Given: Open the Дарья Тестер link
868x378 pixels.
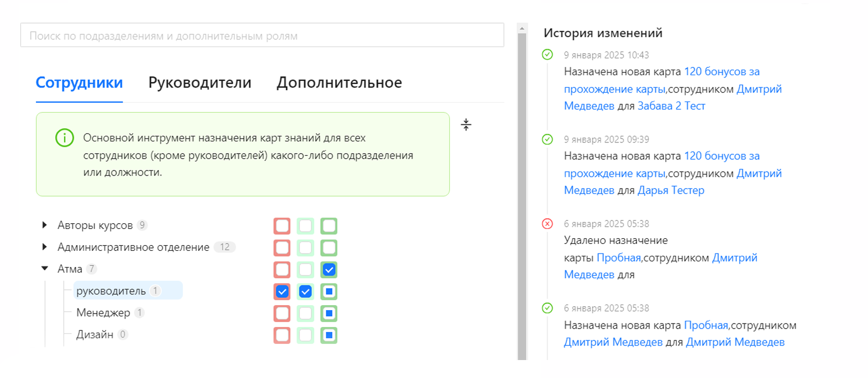Looking at the screenshot, I should coord(671,190).
